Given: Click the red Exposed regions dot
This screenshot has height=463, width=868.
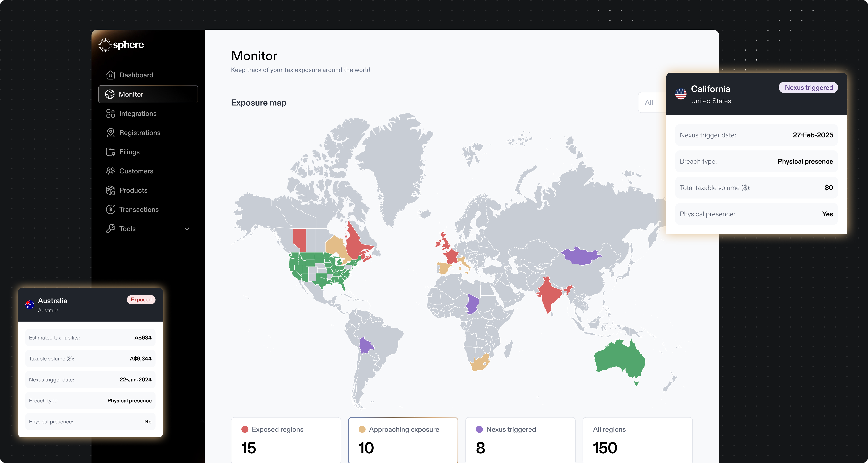Looking at the screenshot, I should [x=245, y=429].
